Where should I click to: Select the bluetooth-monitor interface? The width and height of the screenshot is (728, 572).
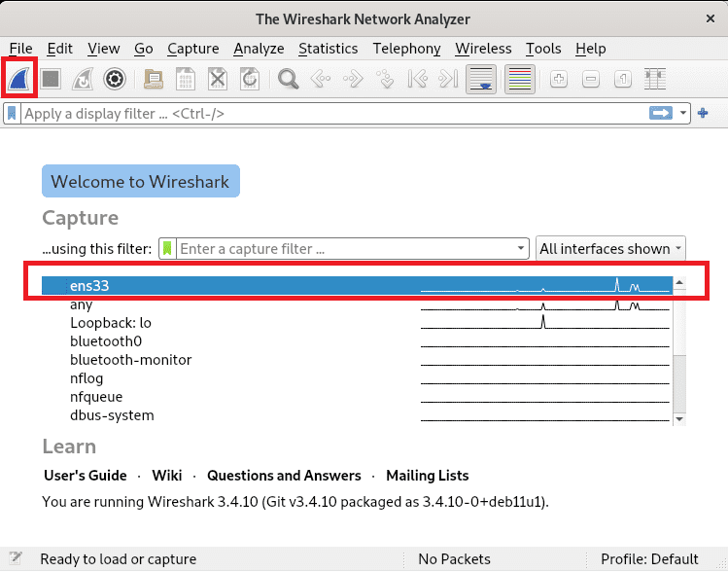pyautogui.click(x=357, y=360)
